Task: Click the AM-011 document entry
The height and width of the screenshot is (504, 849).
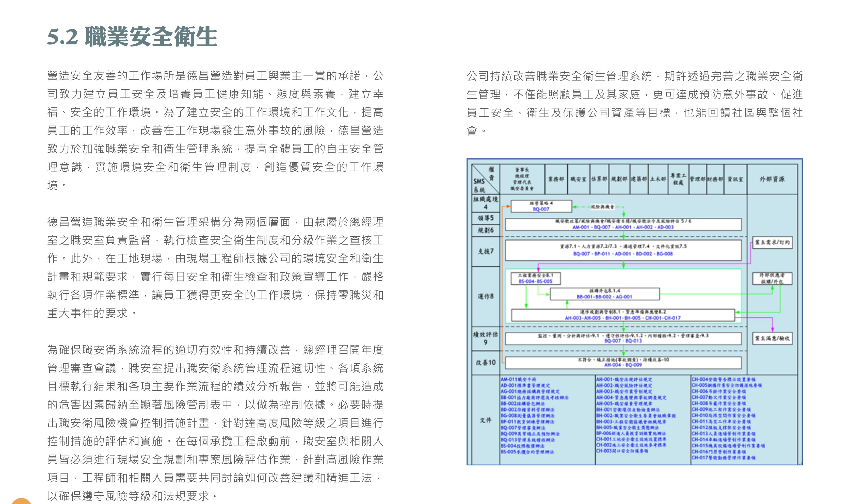Action: coord(518,379)
